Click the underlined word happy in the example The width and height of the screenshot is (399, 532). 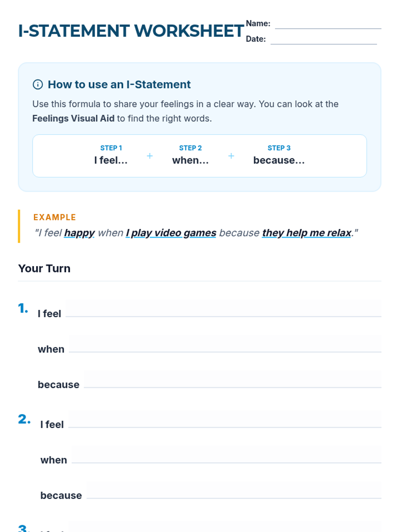[x=79, y=233]
